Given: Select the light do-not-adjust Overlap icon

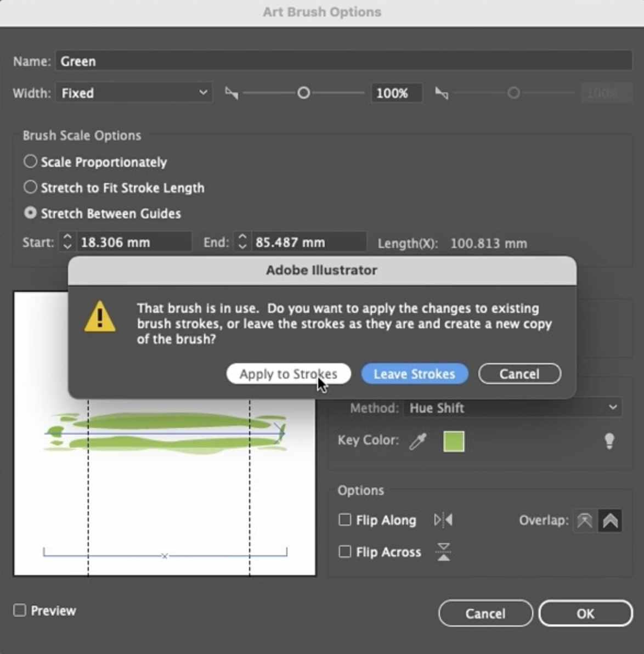Looking at the screenshot, I should [x=585, y=521].
